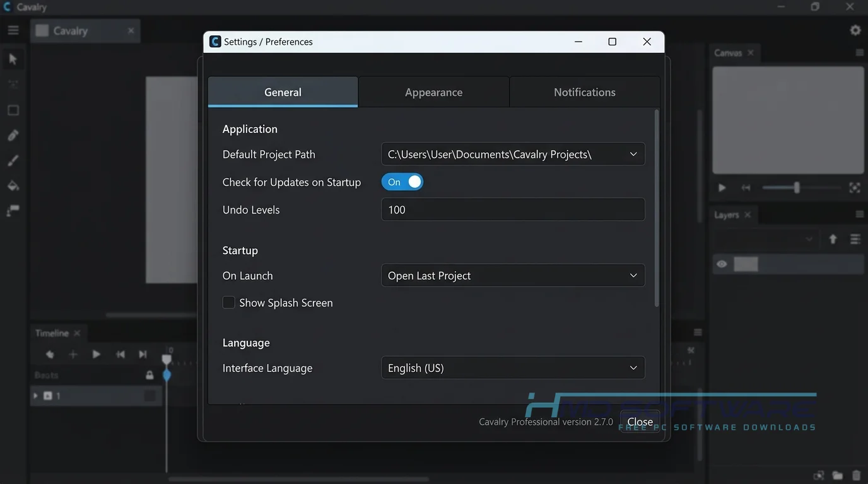Open the Canvas panel options menu icon
This screenshot has width=868, height=484.
859,53
